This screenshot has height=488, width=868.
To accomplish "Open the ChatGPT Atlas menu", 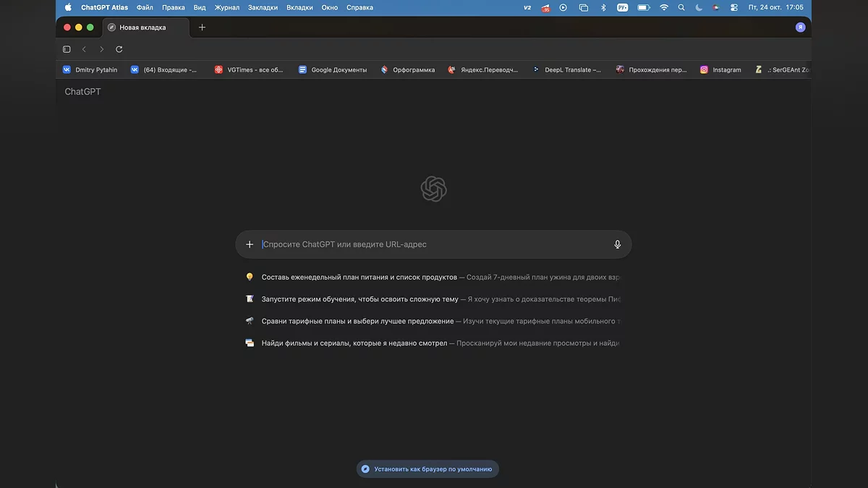I will click(104, 7).
